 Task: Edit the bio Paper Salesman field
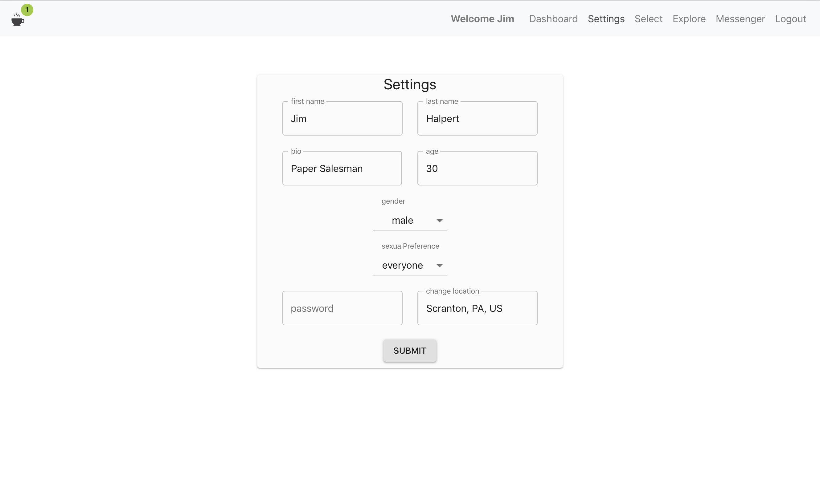tap(342, 169)
